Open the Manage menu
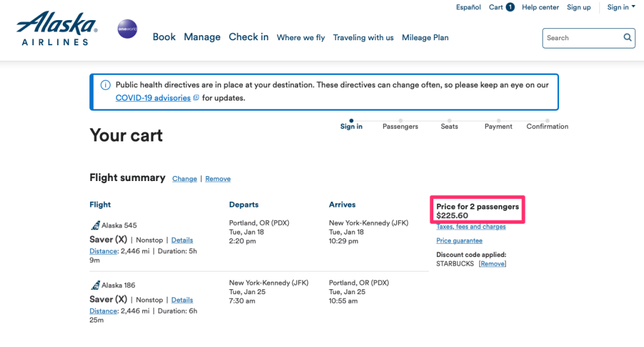Viewport: 644px width, 347px height. click(202, 37)
